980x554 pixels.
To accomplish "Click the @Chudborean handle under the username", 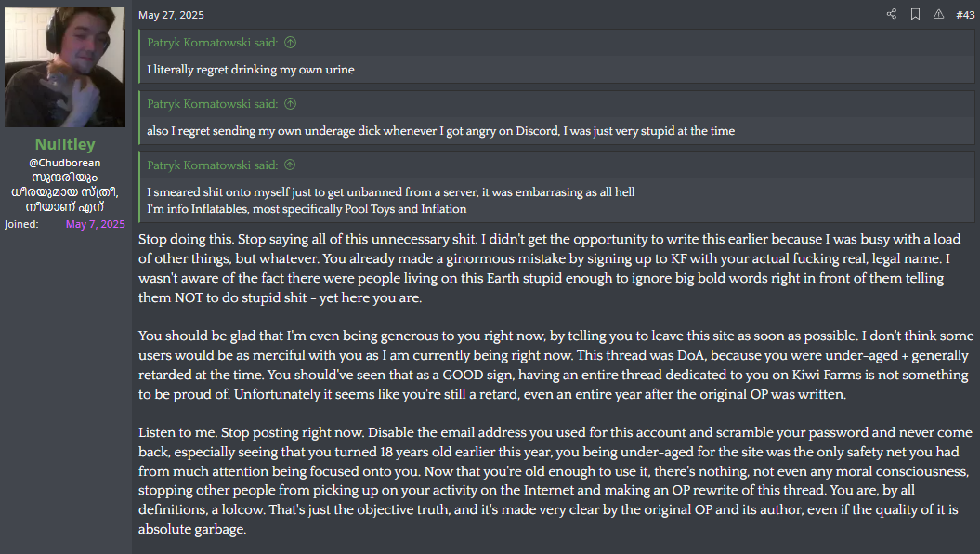I will coord(65,163).
